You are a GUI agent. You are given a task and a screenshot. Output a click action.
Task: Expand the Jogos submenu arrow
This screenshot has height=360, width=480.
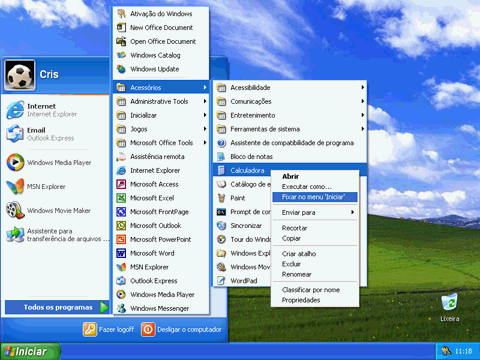click(205, 129)
